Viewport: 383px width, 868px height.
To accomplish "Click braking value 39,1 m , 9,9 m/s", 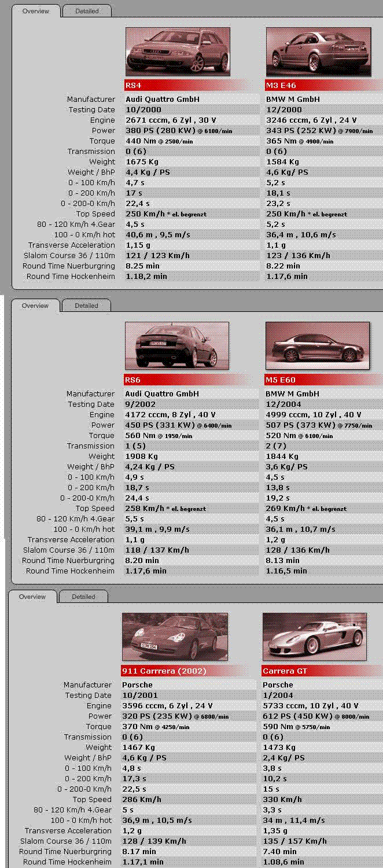I will tap(157, 529).
